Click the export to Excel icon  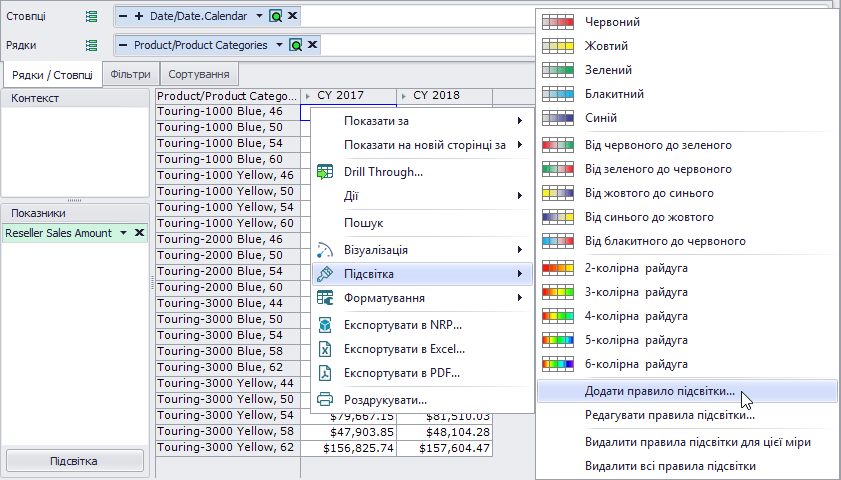325,349
